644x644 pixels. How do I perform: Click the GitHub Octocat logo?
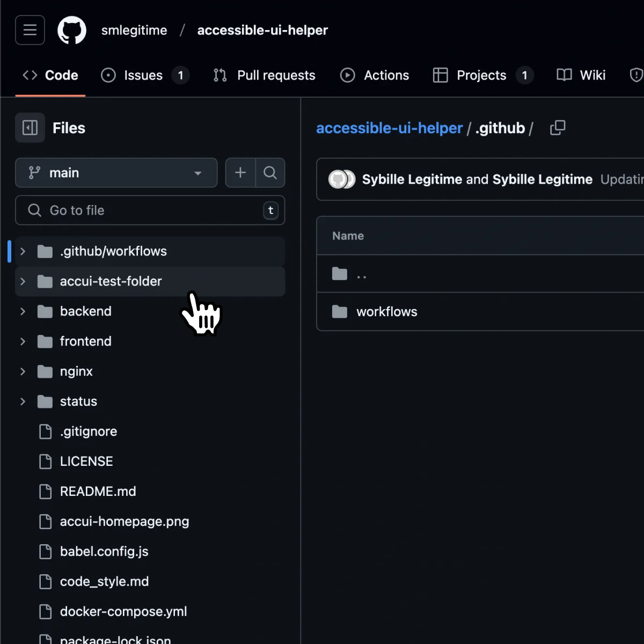[x=72, y=30]
